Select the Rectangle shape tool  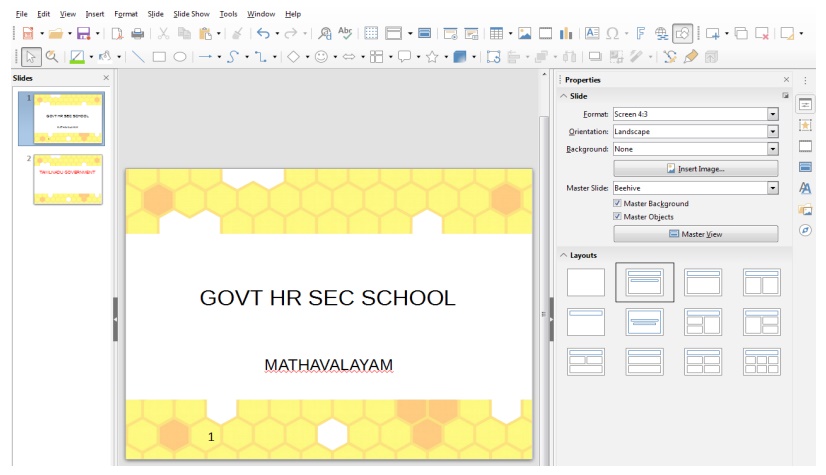pyautogui.click(x=159, y=57)
